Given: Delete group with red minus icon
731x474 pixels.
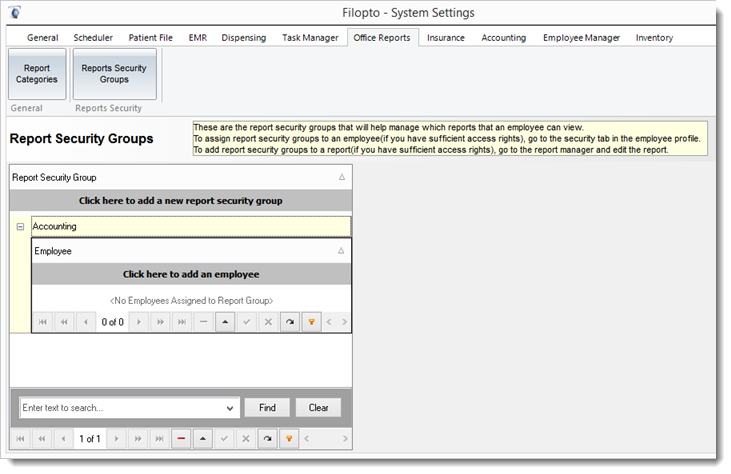Looking at the screenshot, I should point(181,439).
